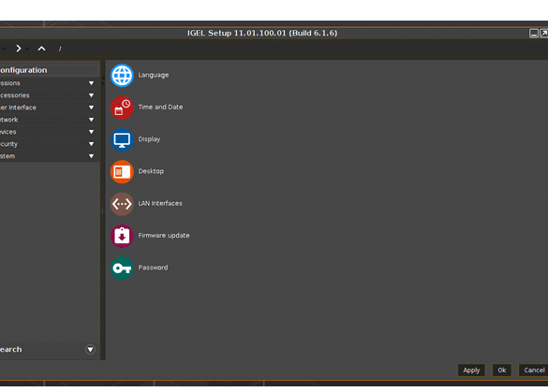The image size is (548, 392).
Task: Expand the Network section arrow
Action: (91, 120)
